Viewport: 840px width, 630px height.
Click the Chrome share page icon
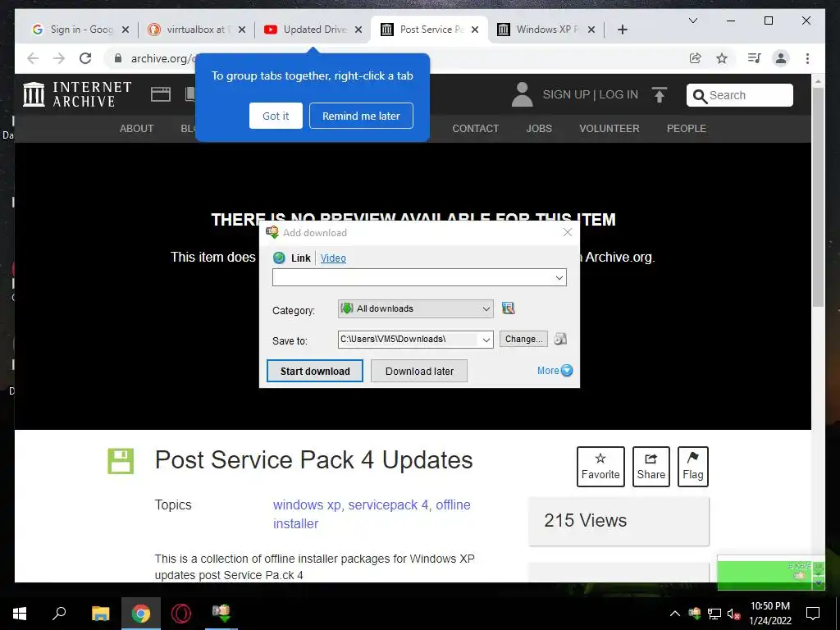click(695, 58)
